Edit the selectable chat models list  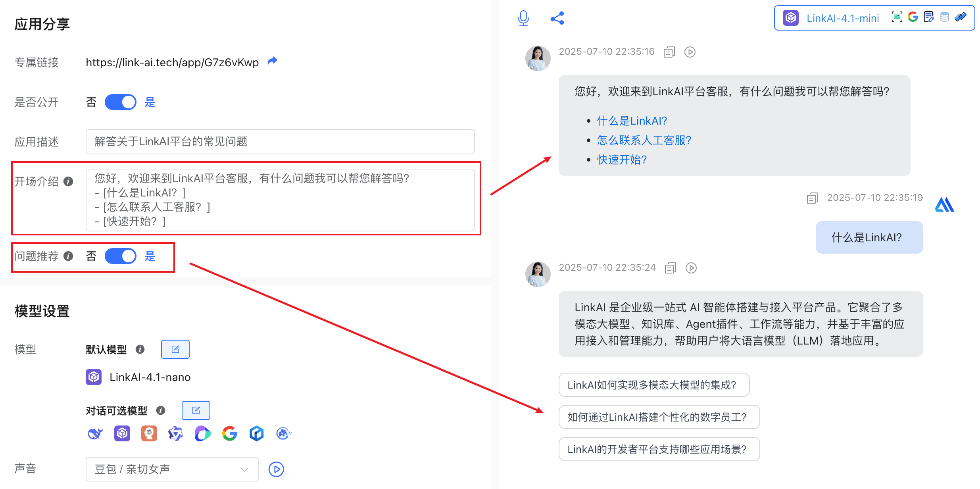[x=196, y=410]
